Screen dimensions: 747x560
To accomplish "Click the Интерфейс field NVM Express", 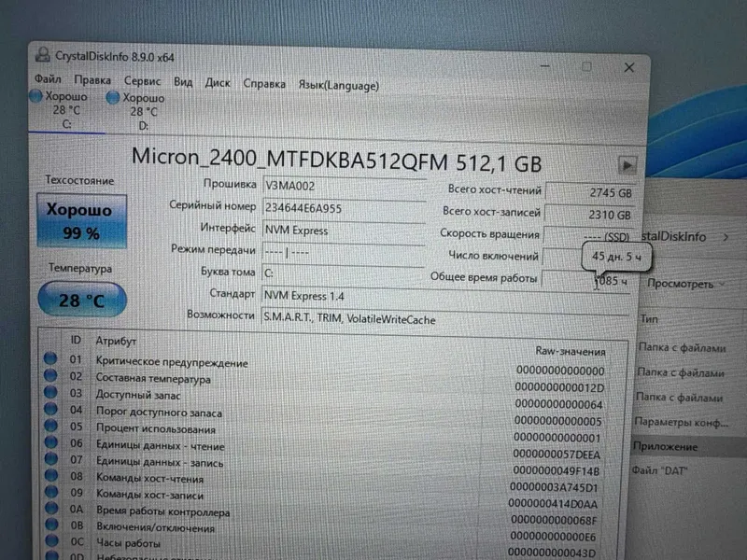I will 344,231.
